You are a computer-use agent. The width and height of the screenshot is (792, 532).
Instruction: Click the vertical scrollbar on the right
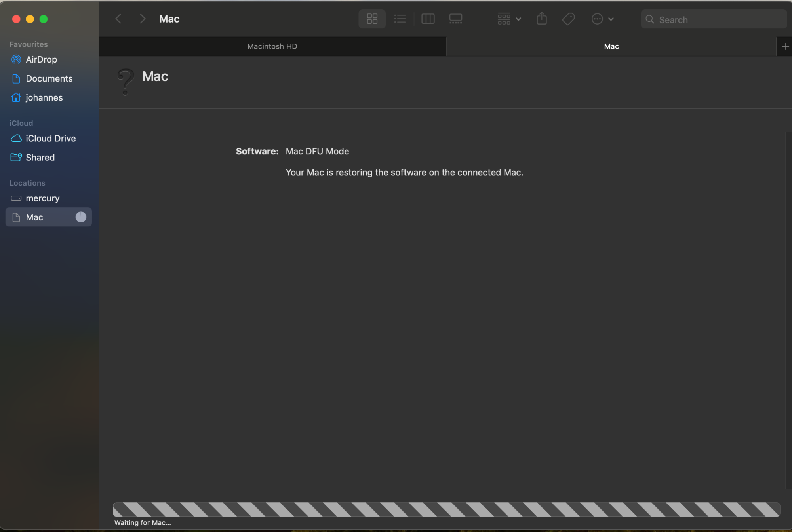point(788,311)
